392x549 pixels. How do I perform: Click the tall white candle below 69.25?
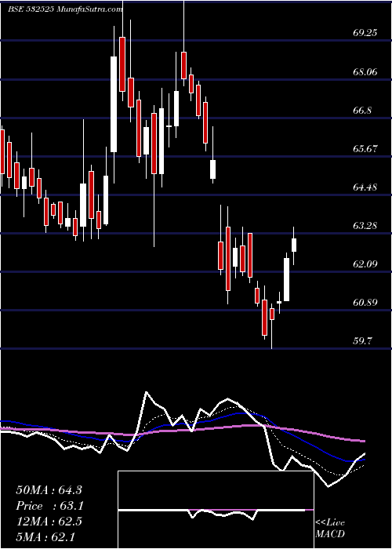[114, 104]
